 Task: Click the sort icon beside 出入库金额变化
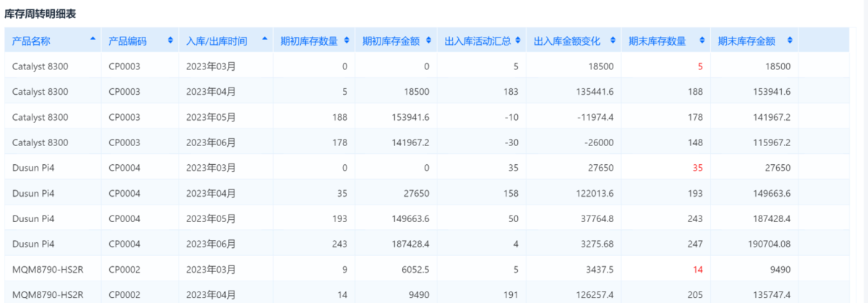(613, 41)
